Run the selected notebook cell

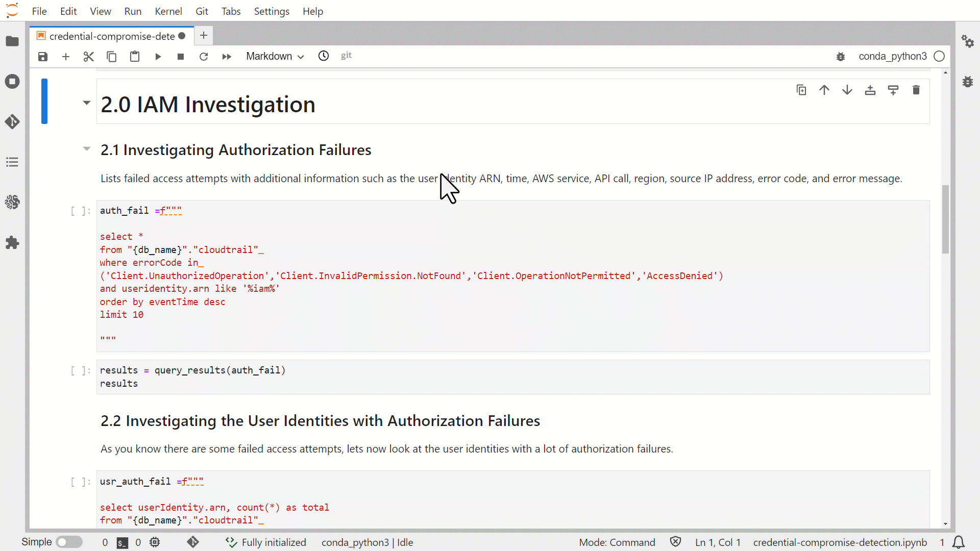158,57
